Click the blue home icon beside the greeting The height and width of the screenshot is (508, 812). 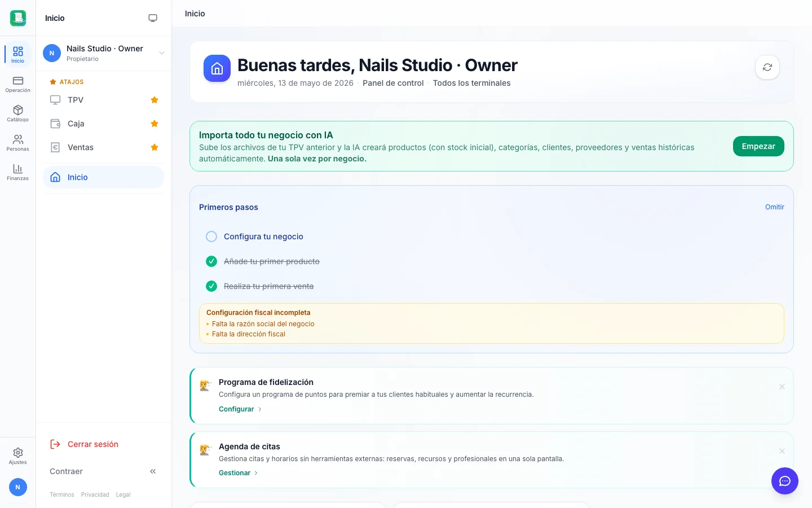tap(217, 68)
